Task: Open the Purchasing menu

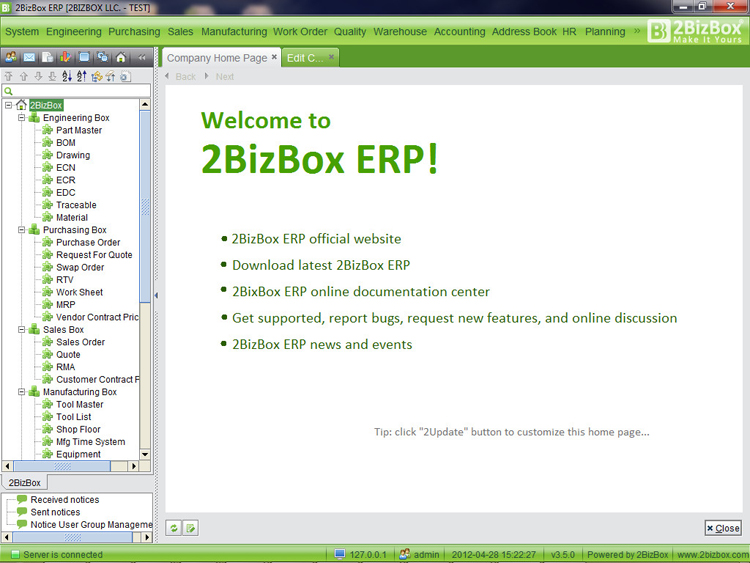Action: point(134,32)
